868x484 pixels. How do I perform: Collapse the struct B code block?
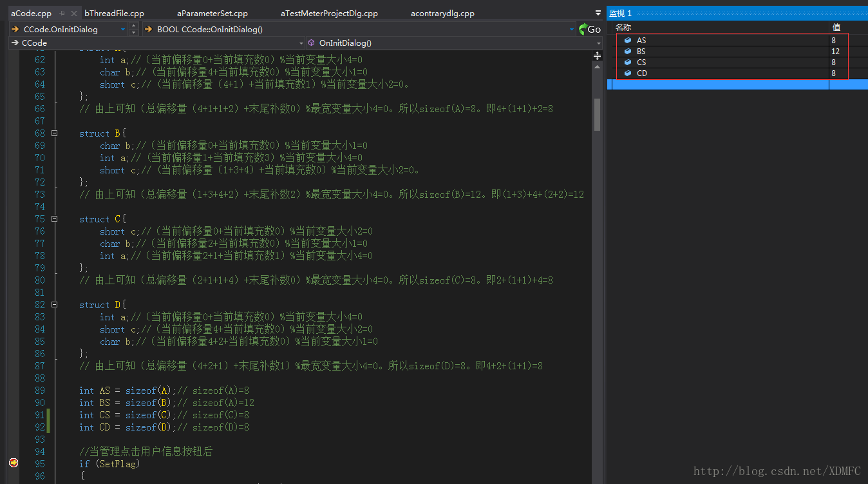click(54, 133)
